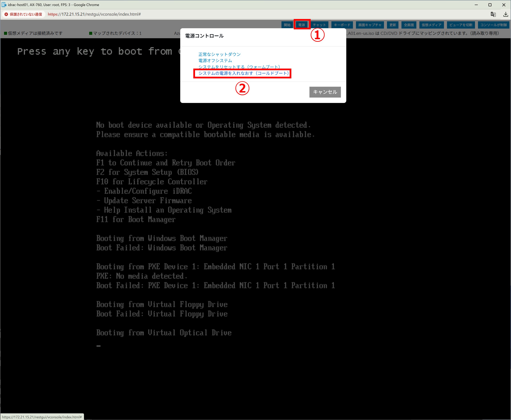The width and height of the screenshot is (511, 420).
Task: Click the 開始 (Start) toolbar button
Action: pyautogui.click(x=287, y=25)
